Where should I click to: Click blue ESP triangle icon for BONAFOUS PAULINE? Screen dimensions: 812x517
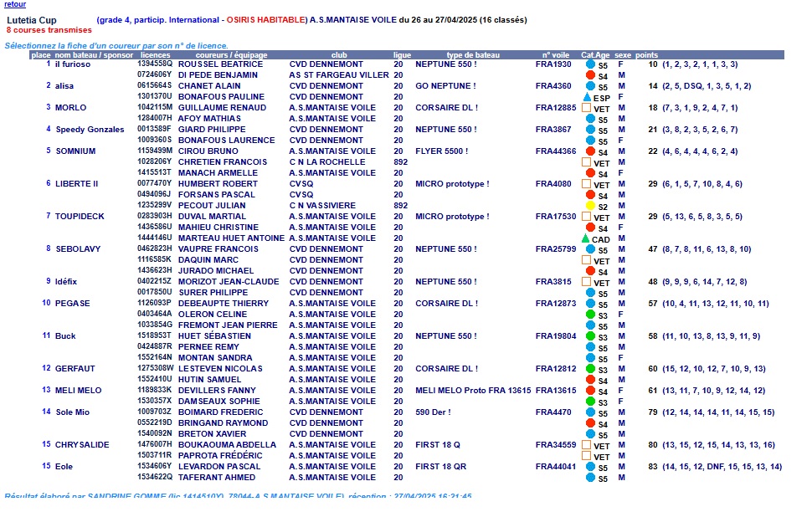[x=587, y=97]
